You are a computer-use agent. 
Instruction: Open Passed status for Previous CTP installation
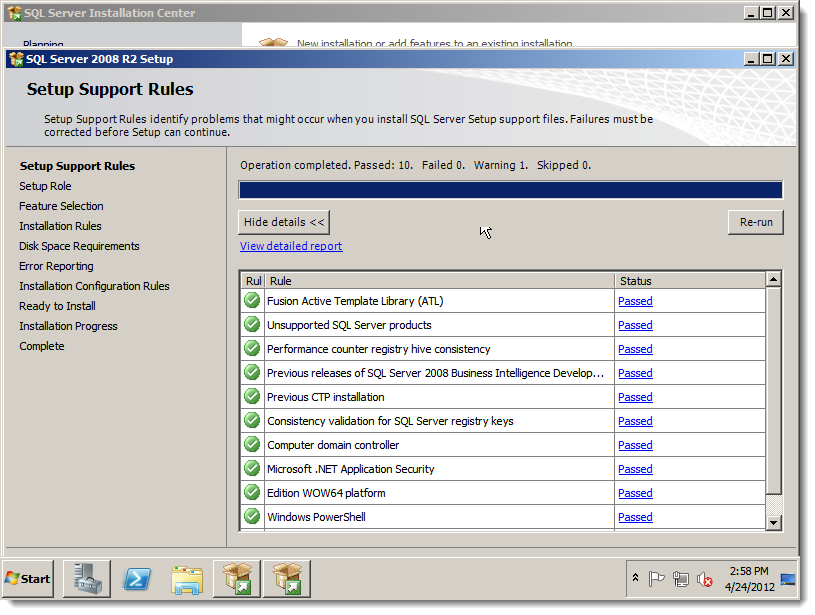[635, 397]
